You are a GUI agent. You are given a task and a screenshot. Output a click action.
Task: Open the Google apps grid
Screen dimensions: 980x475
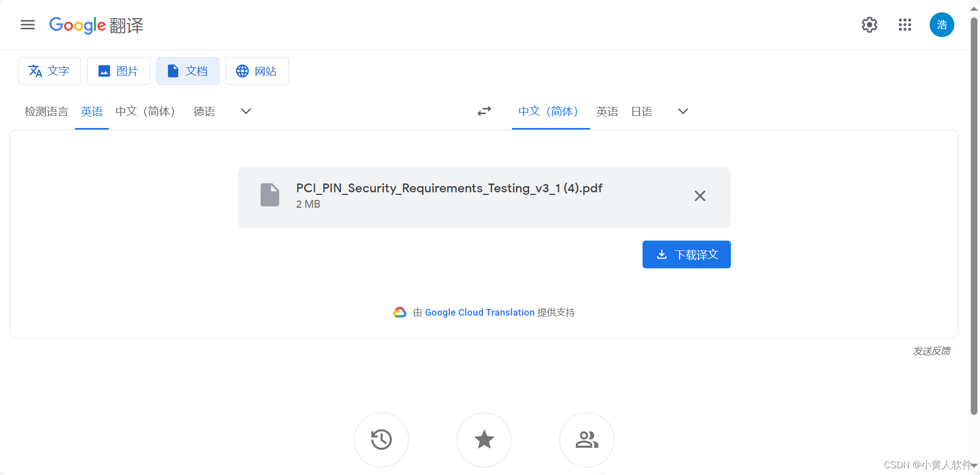coord(905,25)
